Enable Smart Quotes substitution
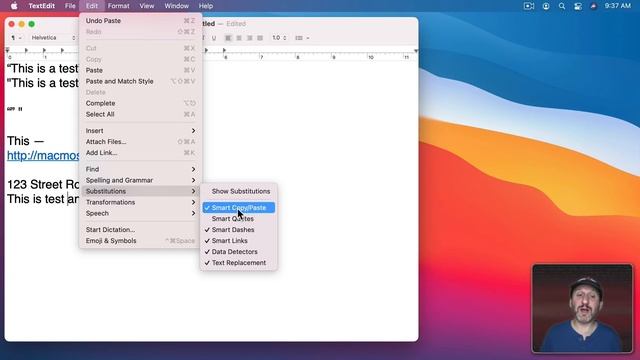Image resolution: width=640 pixels, height=360 pixels. point(239,219)
